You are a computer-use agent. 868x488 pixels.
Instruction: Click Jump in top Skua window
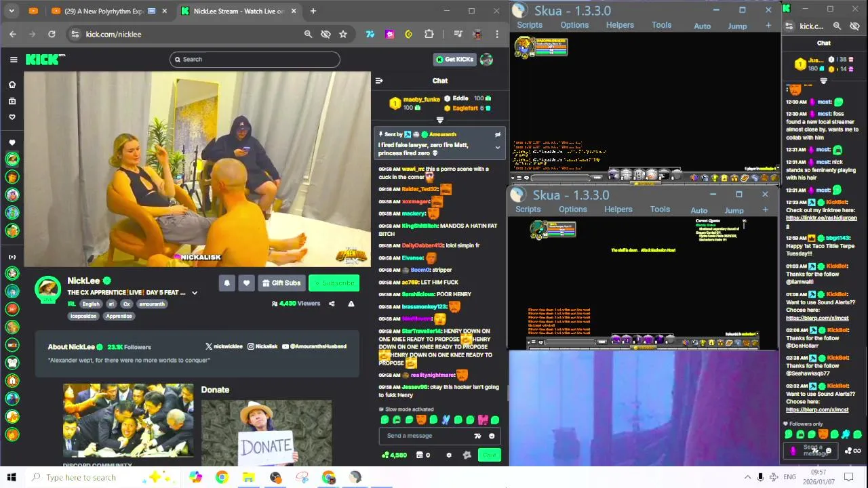point(737,26)
